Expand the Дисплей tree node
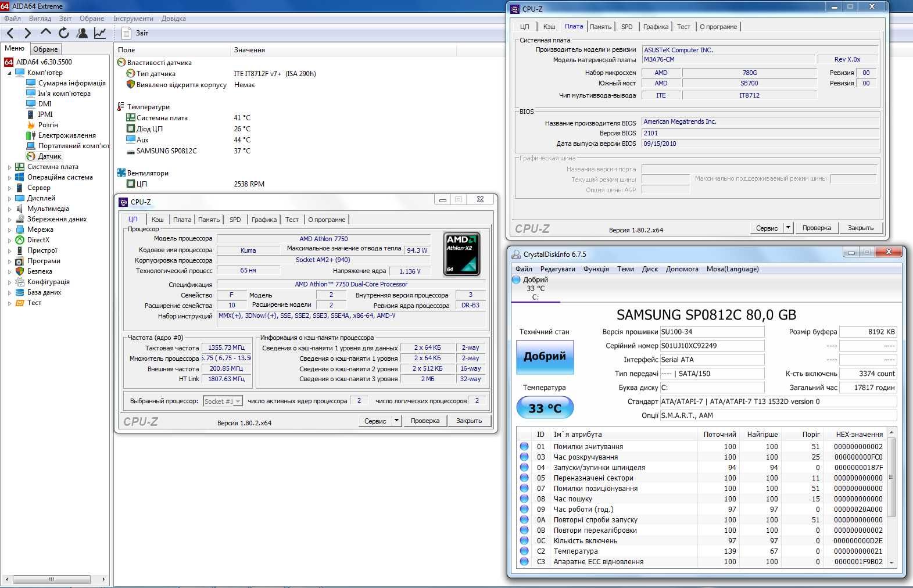Viewport: 913px width, 588px height. click(x=9, y=198)
